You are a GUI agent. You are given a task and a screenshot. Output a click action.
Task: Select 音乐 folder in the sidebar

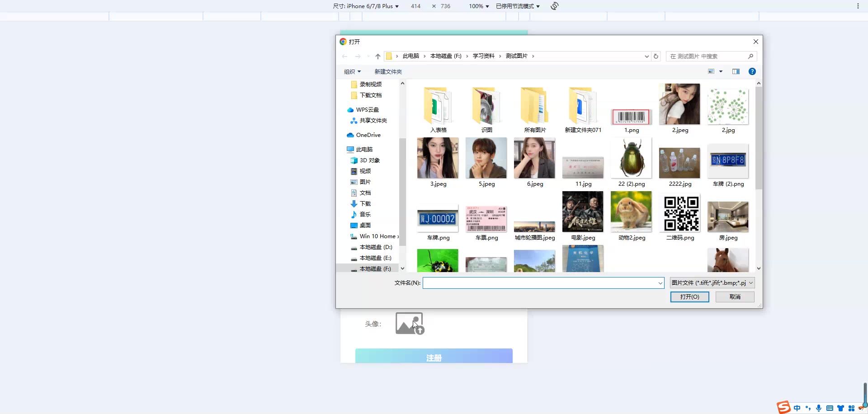click(361, 215)
